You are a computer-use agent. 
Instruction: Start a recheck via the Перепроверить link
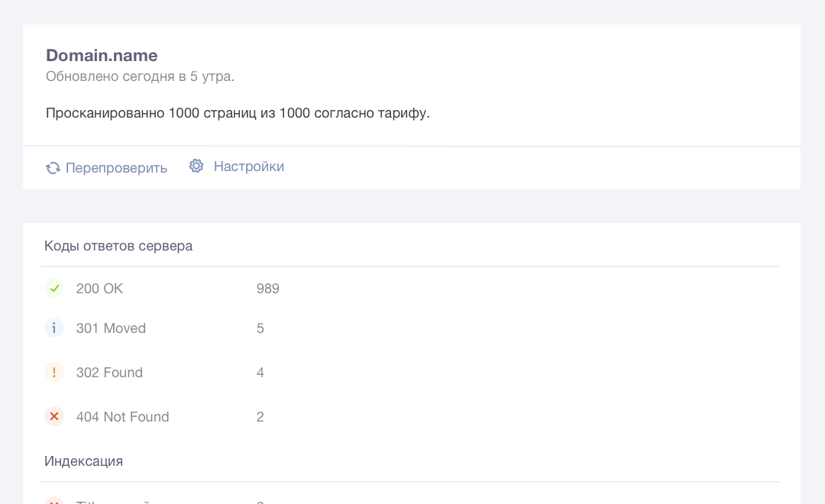(116, 168)
